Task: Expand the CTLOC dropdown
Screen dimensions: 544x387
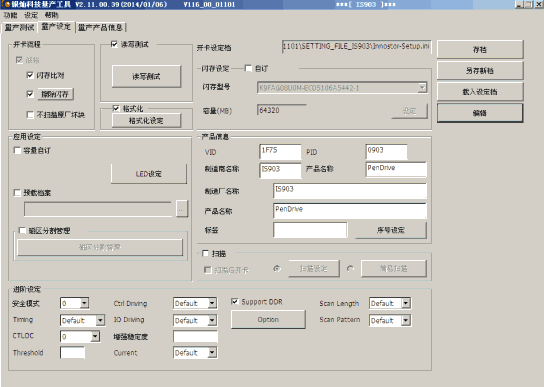Action: pos(95,336)
